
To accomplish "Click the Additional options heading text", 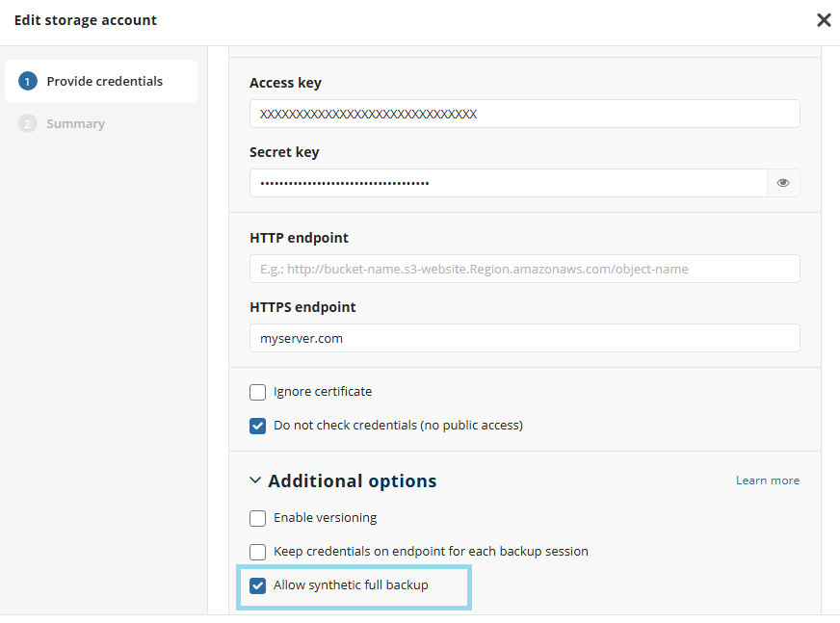I will pyautogui.click(x=352, y=480).
